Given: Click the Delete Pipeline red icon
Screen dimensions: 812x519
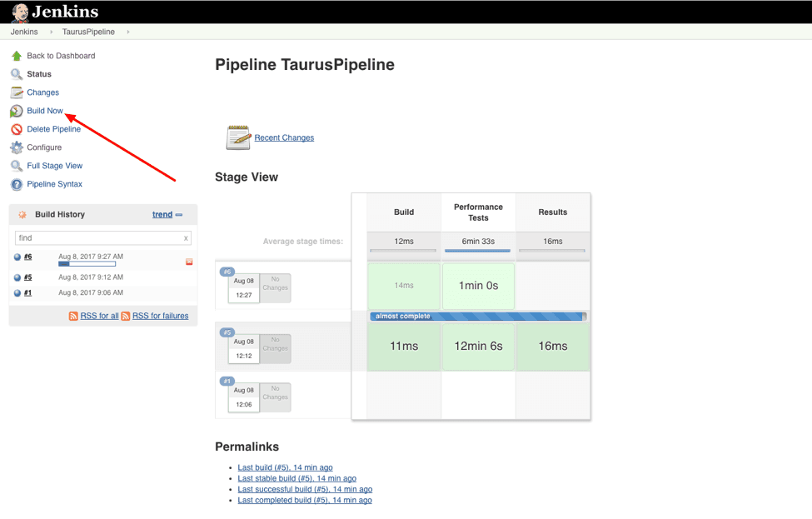Looking at the screenshot, I should (x=17, y=129).
